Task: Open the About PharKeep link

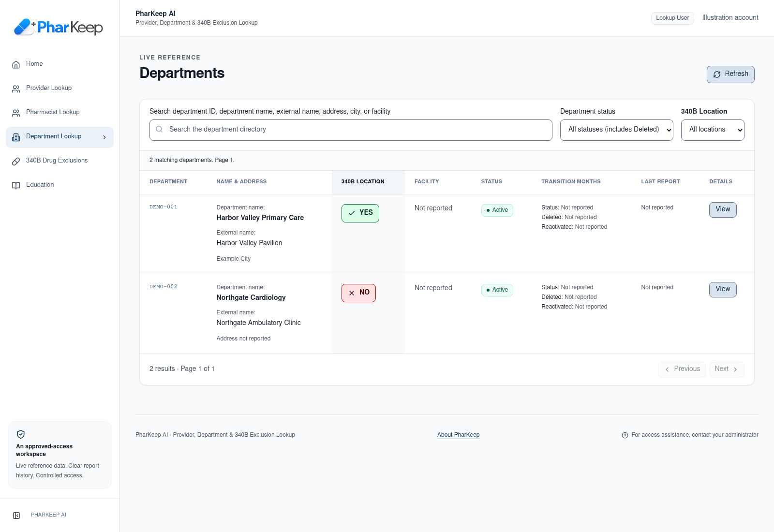Action: [x=459, y=435]
